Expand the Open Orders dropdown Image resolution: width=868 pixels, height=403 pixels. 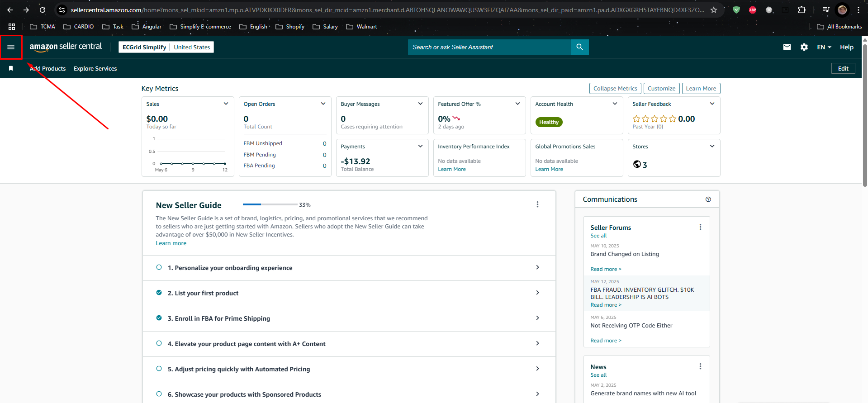coord(323,104)
